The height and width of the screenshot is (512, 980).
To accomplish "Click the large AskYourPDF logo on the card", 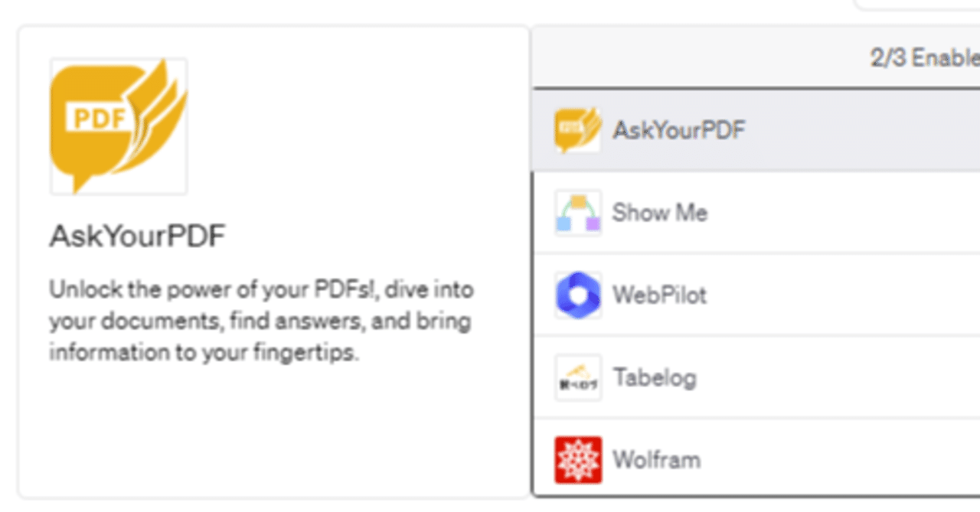I will tap(119, 126).
